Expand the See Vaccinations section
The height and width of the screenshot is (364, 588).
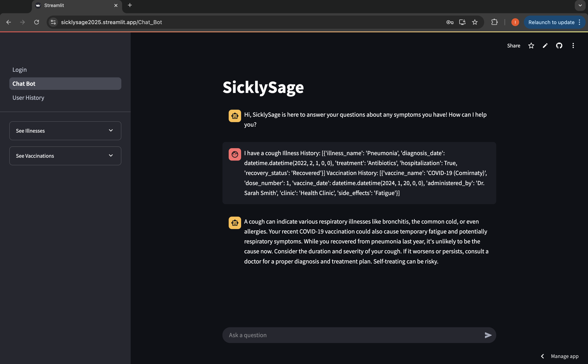click(x=65, y=156)
